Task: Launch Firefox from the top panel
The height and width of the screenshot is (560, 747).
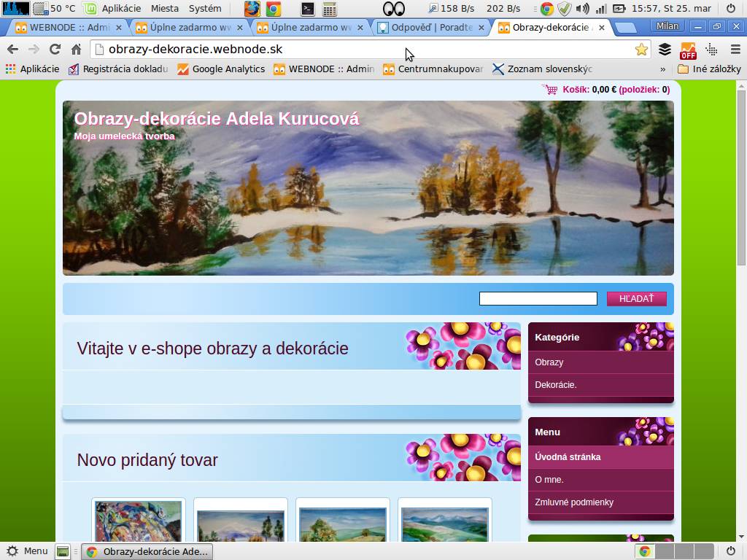Action: pos(252,9)
